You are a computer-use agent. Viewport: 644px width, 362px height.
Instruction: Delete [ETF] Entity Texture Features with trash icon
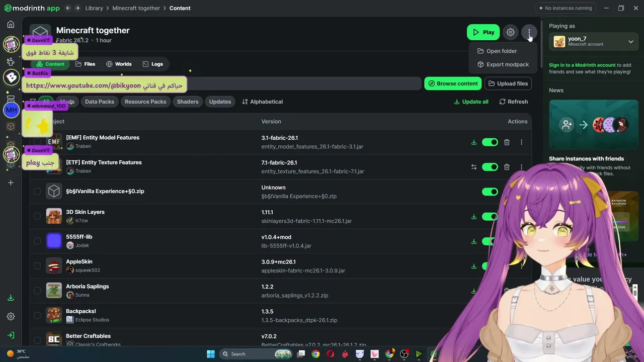pyautogui.click(x=507, y=167)
